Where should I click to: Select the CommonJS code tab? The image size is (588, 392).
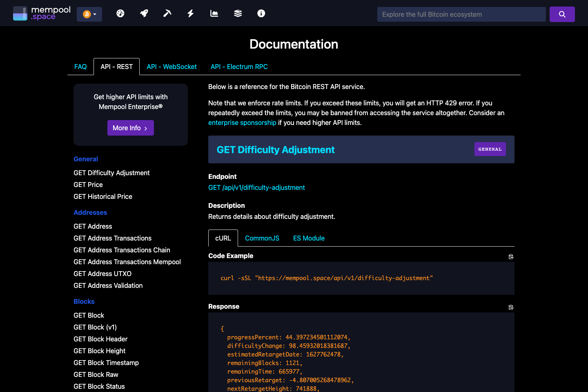[262, 238]
